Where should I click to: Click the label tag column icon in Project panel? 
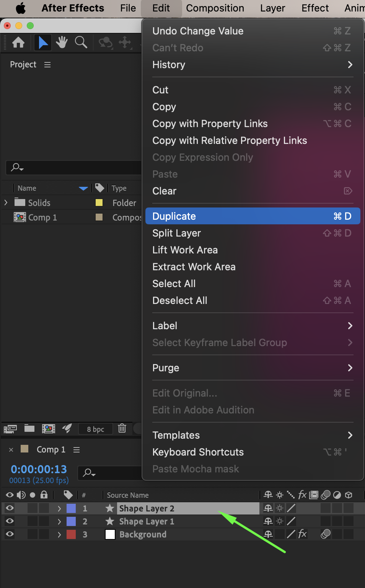(99, 188)
